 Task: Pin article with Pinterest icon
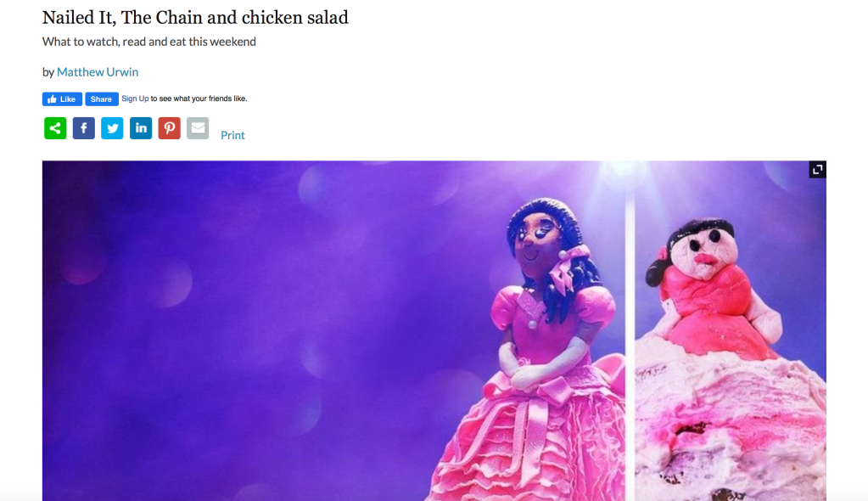pos(170,128)
